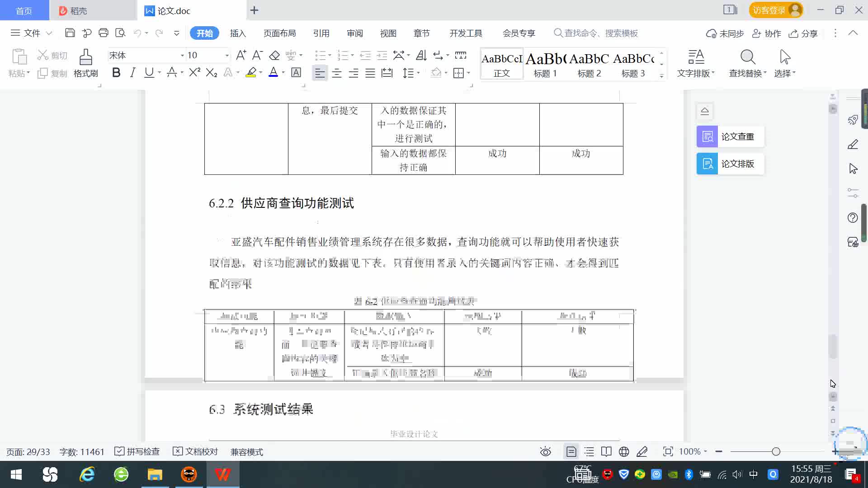Switch to the 审阅 ribbon tab
Viewport: 868px width, 488px height.
coord(354,33)
